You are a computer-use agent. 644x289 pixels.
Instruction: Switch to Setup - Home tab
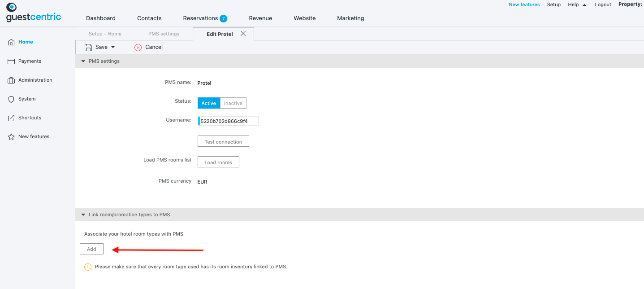pos(105,34)
